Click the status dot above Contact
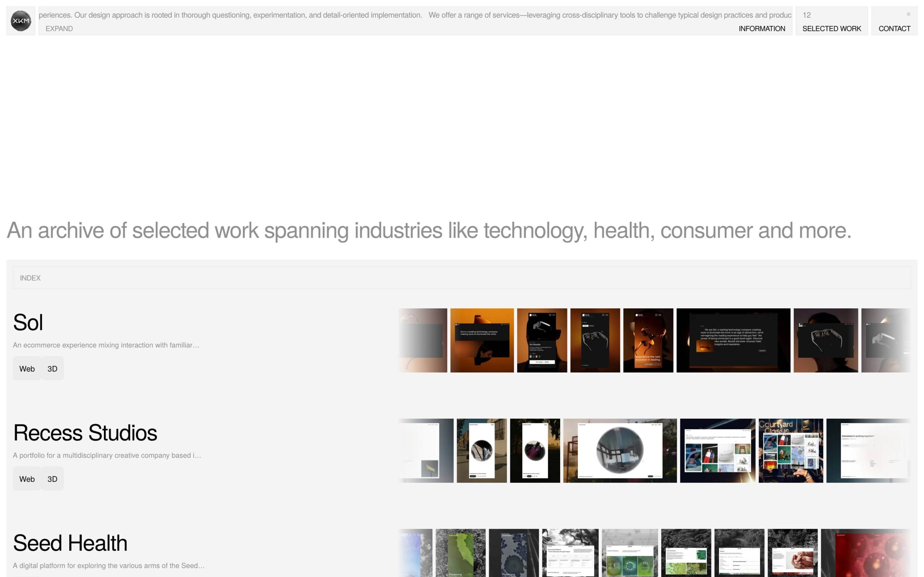This screenshot has height=577, width=924. coord(908,14)
